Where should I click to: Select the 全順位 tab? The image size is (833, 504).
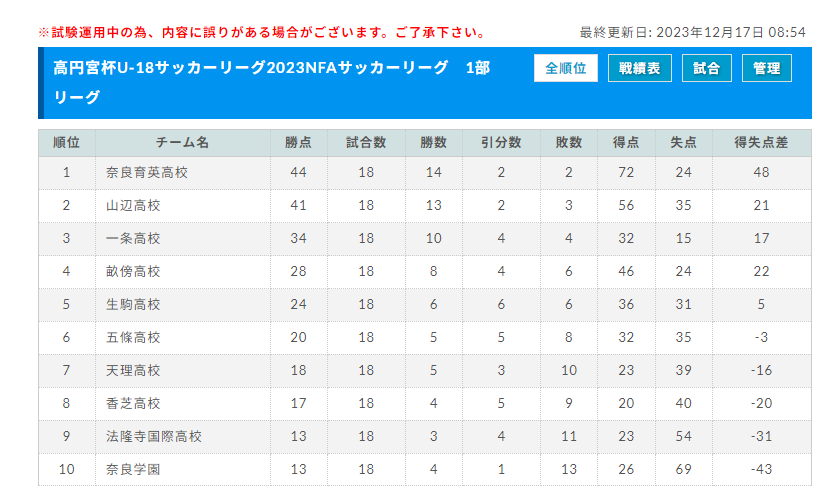click(565, 68)
